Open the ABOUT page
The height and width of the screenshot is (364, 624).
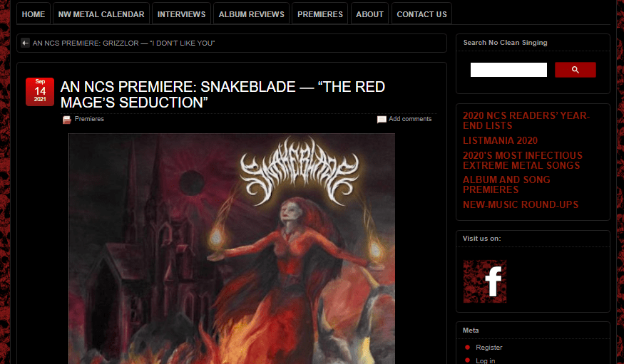[x=369, y=14]
